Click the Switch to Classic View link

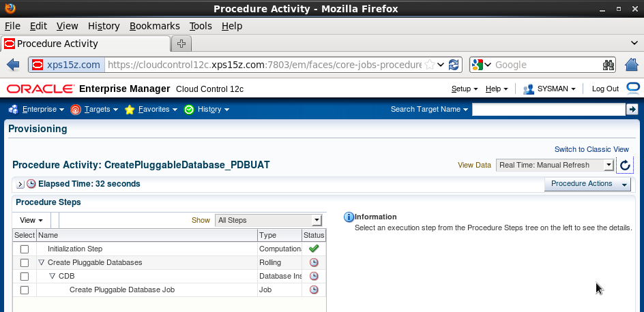[591, 149]
